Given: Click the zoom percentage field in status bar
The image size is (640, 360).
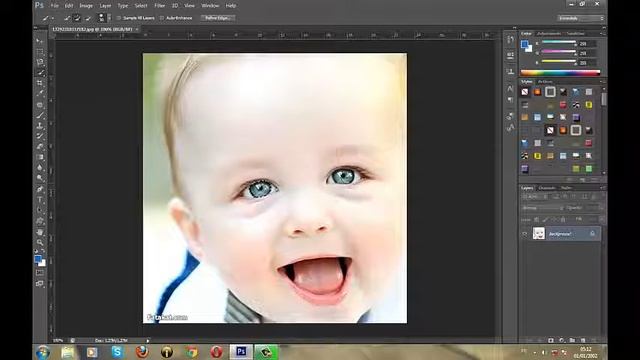Looking at the screenshot, I should 58,340.
